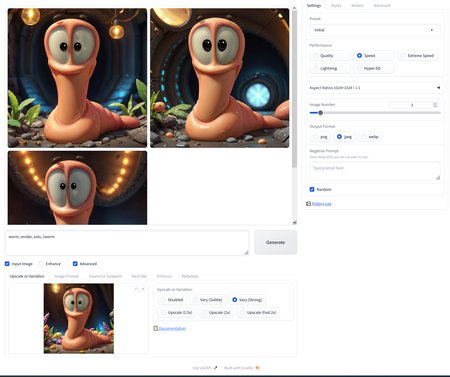Click the Image Number stepper arrows

(435, 105)
